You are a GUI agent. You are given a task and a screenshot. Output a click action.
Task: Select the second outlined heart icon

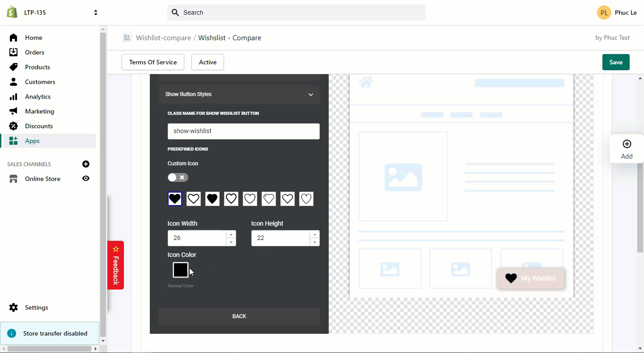(x=194, y=199)
